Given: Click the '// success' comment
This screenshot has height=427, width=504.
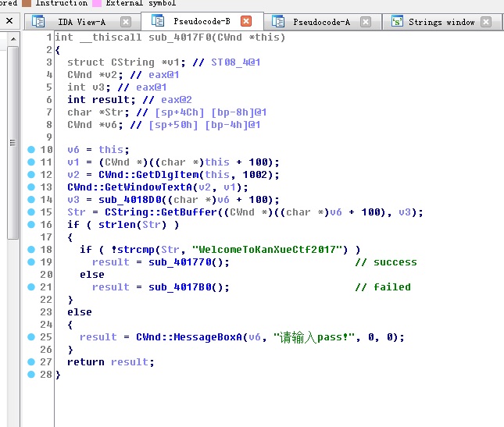Looking at the screenshot, I should 386,262.
